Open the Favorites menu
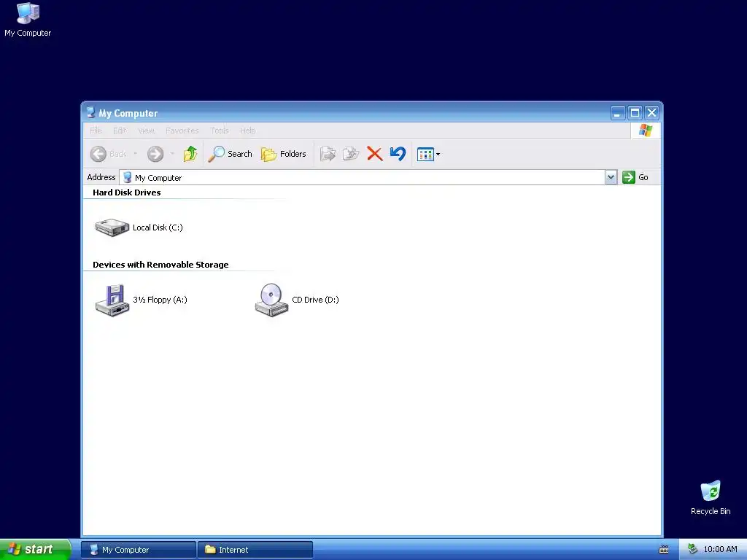 182,131
